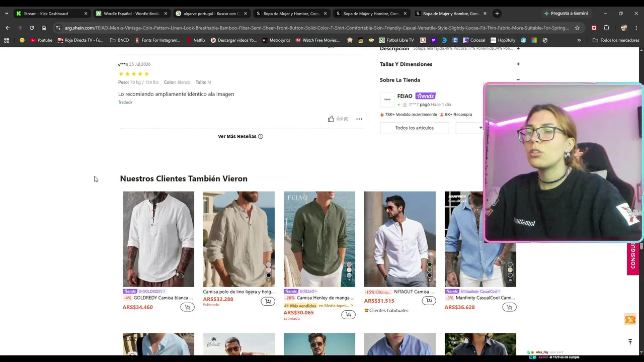Select pink swatch on linen polo card
This screenshot has height=362, width=644.
point(269,270)
